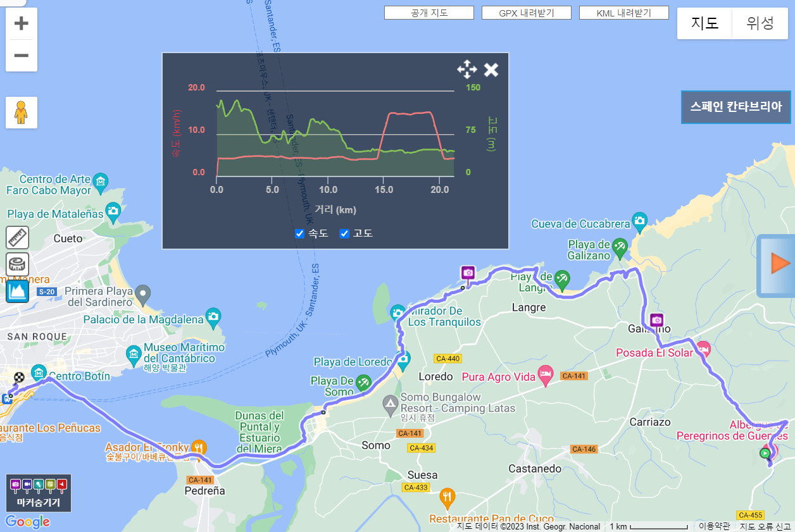Screen dimensions: 795x532
Task: Switch to 지도 map view
Action: pyautogui.click(x=704, y=23)
